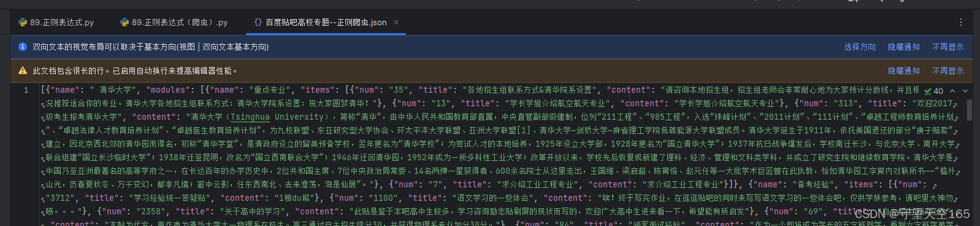Screen dimensions: 980x226
Task: Click 隐藏通知 in the long lines warning banner
Action: click(904, 71)
